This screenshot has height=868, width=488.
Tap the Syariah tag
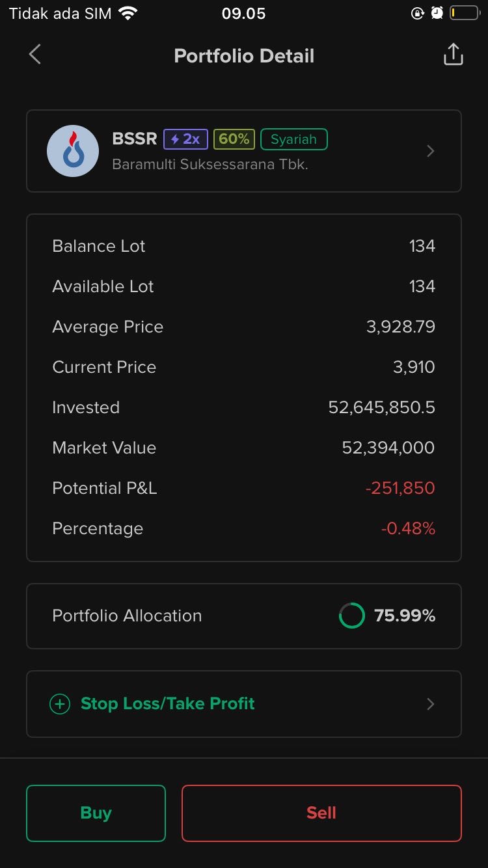[293, 139]
